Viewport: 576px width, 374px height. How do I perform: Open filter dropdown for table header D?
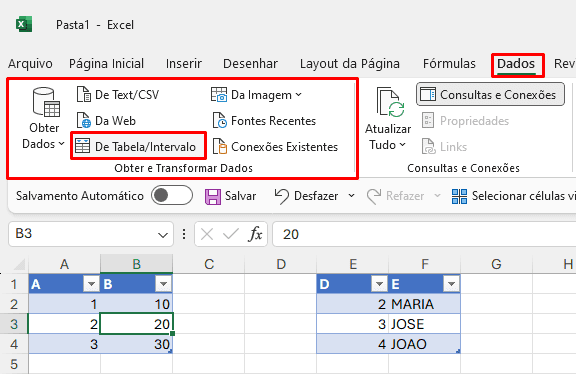[379, 284]
